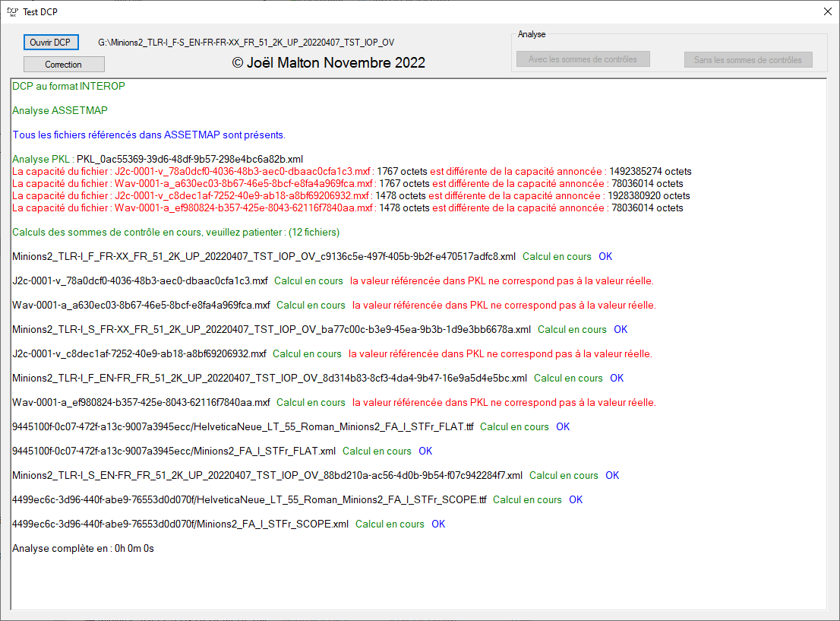The height and width of the screenshot is (621, 840).
Task: Click Minions2_TLR-I_S_EN-FR 88bd210a xml file name
Action: pos(267,476)
